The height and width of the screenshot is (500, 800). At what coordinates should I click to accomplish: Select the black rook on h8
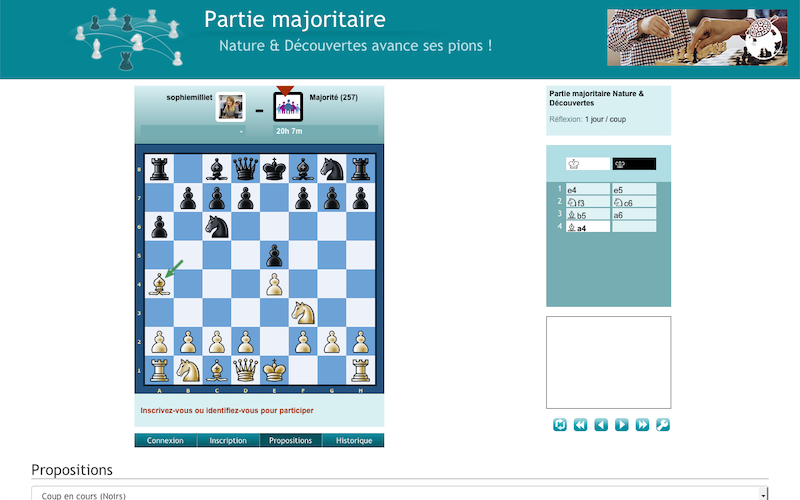point(360,169)
